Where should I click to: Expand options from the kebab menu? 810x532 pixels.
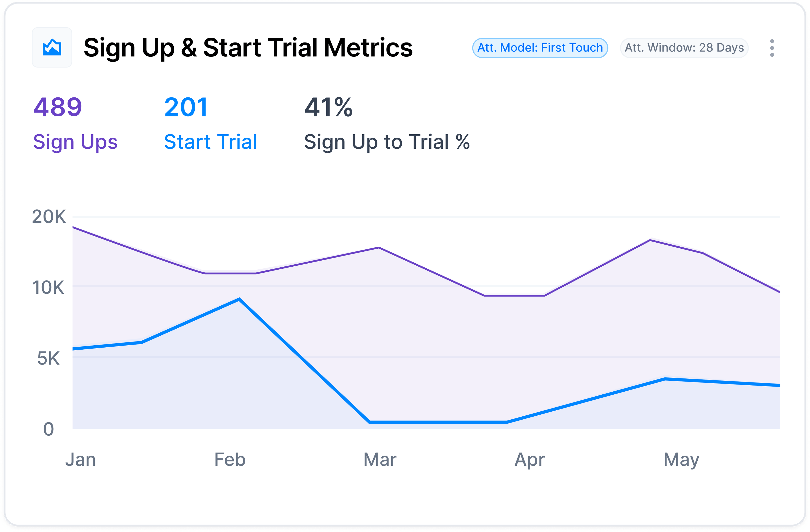(772, 48)
